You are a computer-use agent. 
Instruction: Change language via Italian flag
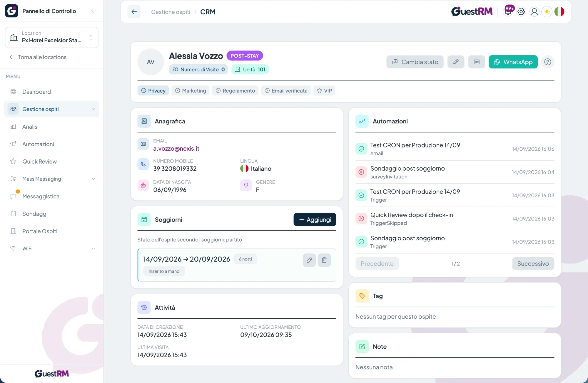[x=559, y=11]
